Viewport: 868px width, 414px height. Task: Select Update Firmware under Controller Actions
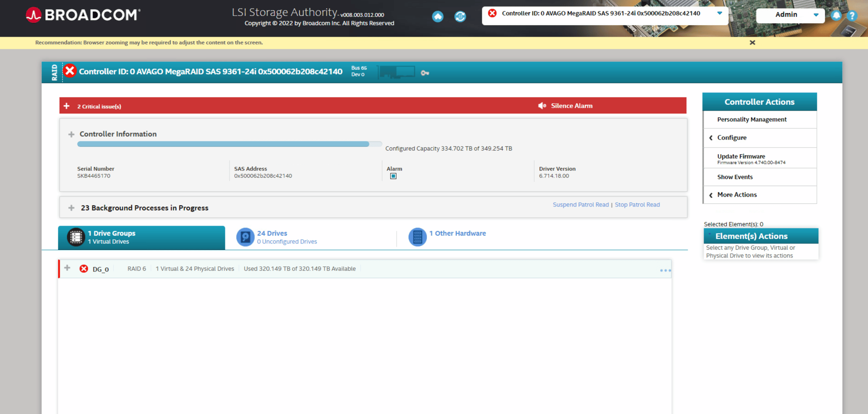[741, 156]
